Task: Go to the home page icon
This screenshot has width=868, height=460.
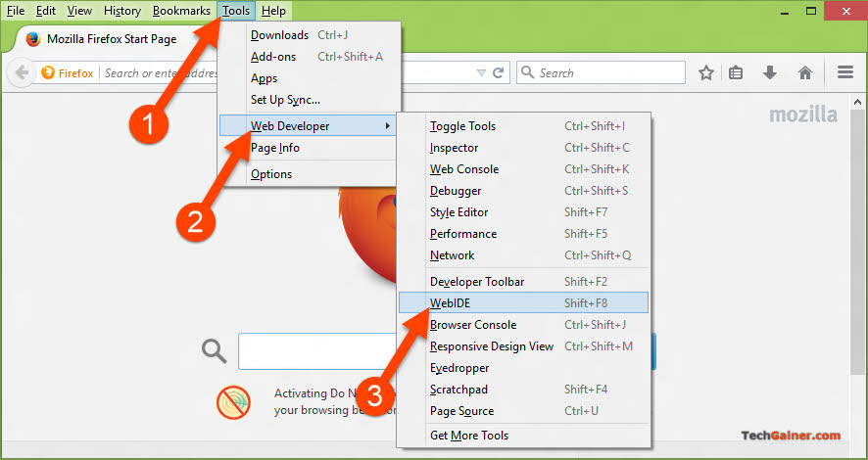Action: [805, 72]
